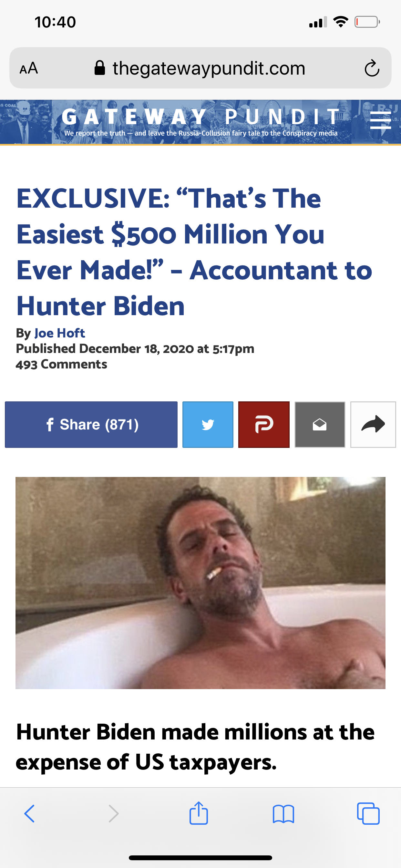This screenshot has width=401, height=868.
Task: Open more sharing options arrow icon
Action: (x=373, y=425)
